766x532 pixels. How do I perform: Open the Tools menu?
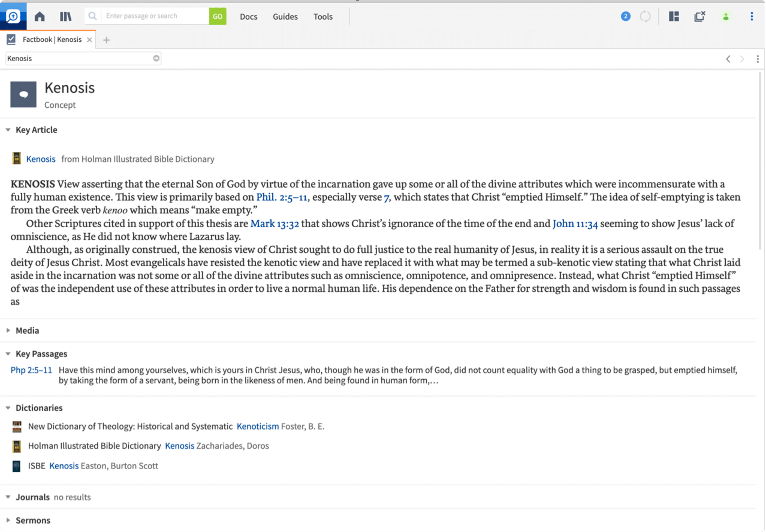[323, 16]
